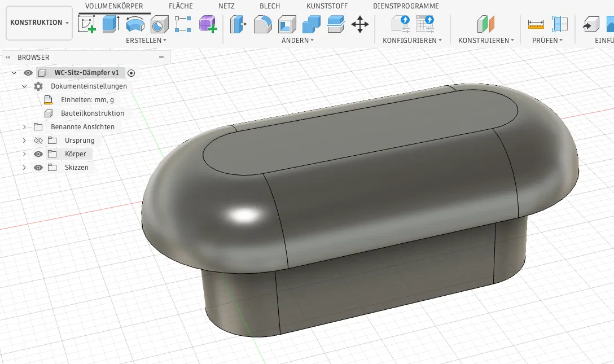Click the purple Create Form icon

click(208, 24)
